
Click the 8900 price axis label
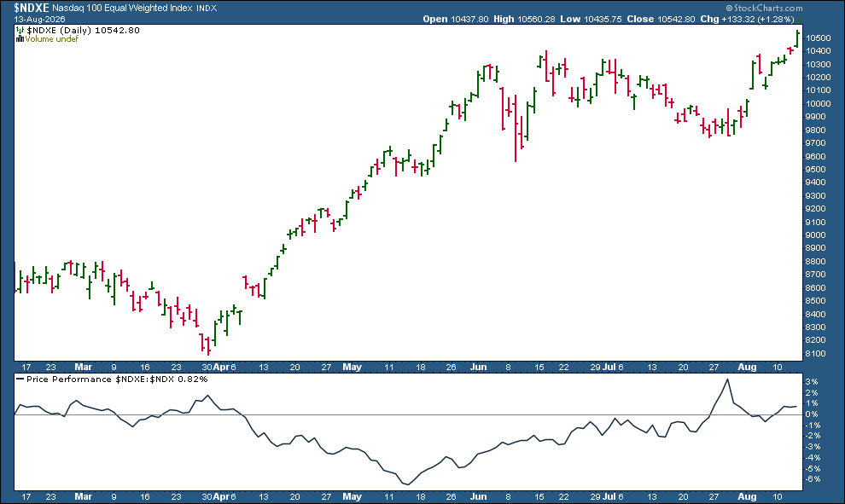(816, 248)
